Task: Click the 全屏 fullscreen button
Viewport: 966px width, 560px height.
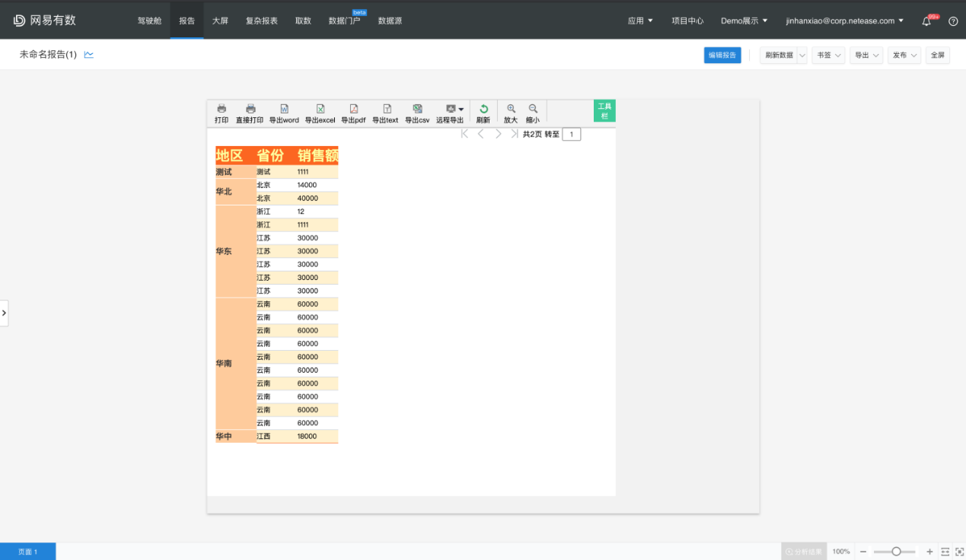Action: pos(938,56)
